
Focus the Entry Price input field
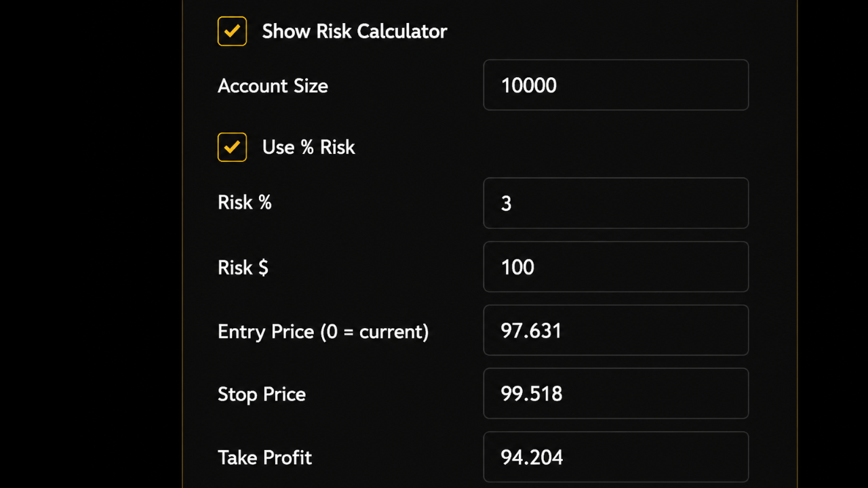614,331
